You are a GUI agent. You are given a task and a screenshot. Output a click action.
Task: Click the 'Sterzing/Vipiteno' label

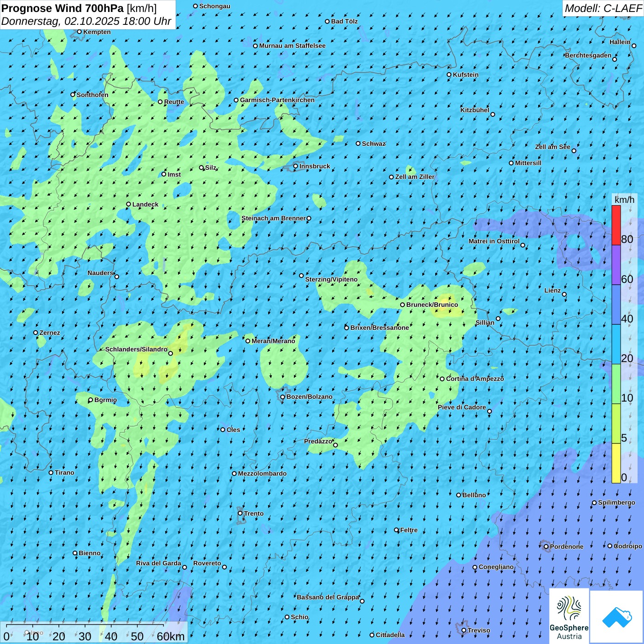pyautogui.click(x=331, y=279)
